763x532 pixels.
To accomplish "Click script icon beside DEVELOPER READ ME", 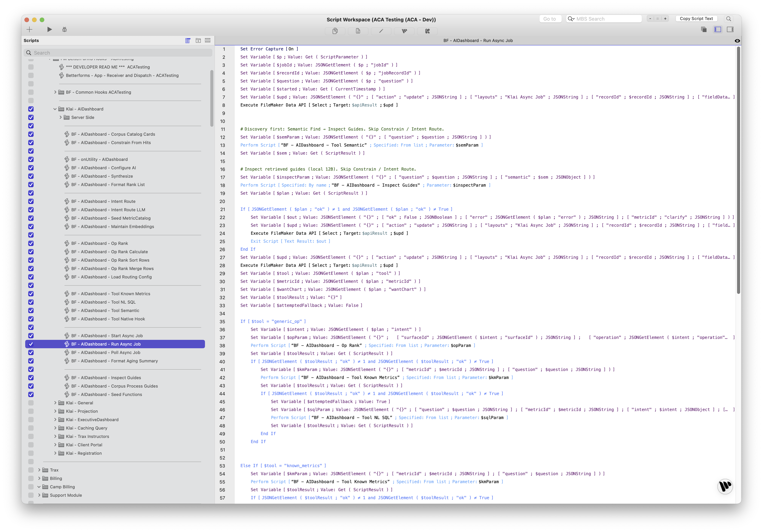I will tap(61, 67).
